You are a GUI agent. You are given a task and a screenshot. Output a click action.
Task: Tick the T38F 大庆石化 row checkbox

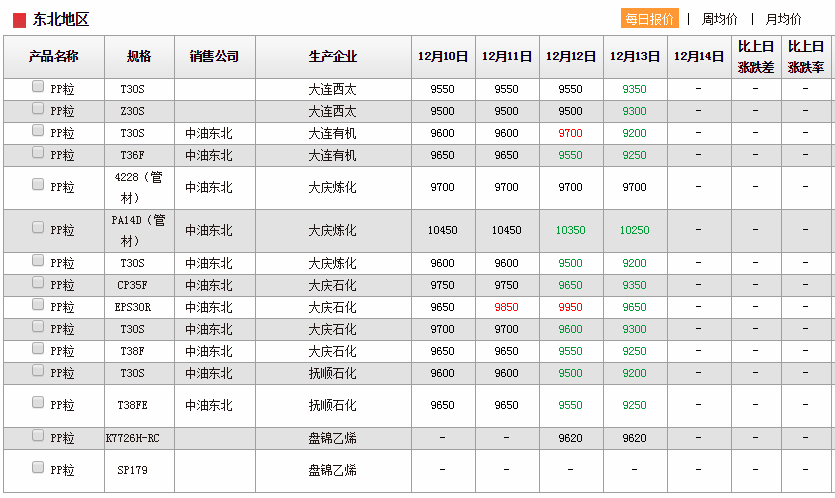point(38,348)
